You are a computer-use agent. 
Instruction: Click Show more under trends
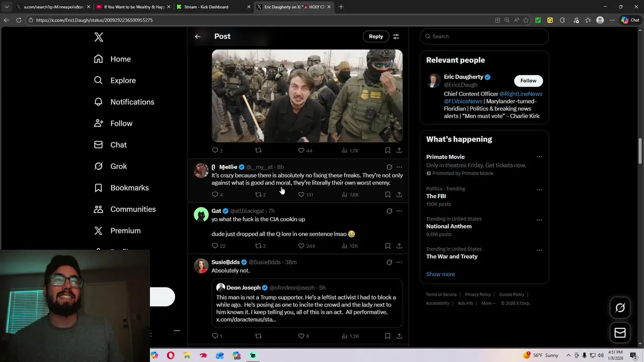(440, 274)
